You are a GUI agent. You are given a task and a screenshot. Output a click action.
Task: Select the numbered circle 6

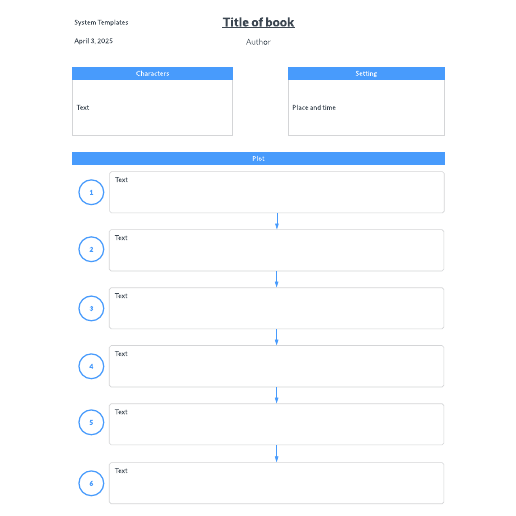(x=91, y=483)
